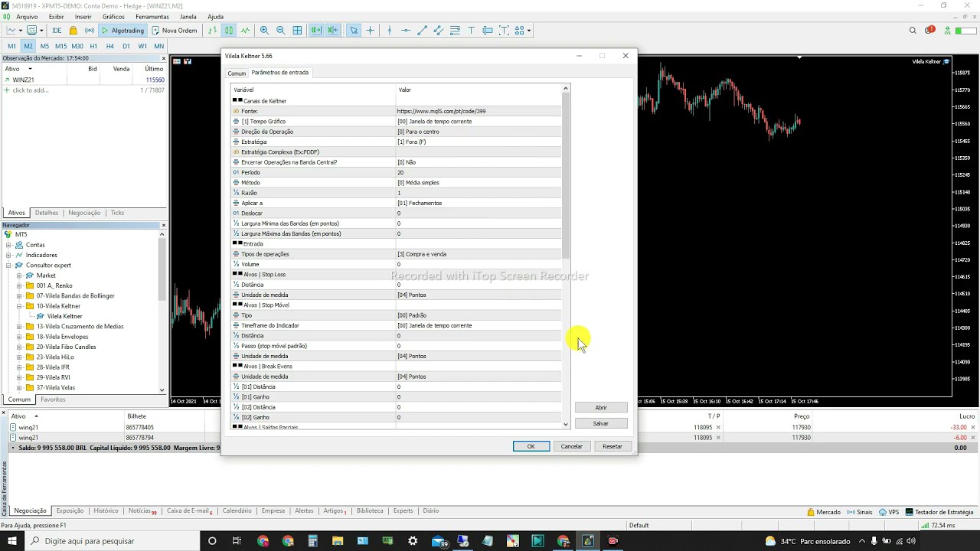The image size is (980, 551).
Task: Open the signals broadcast icon in toolbar
Action: (x=90, y=31)
